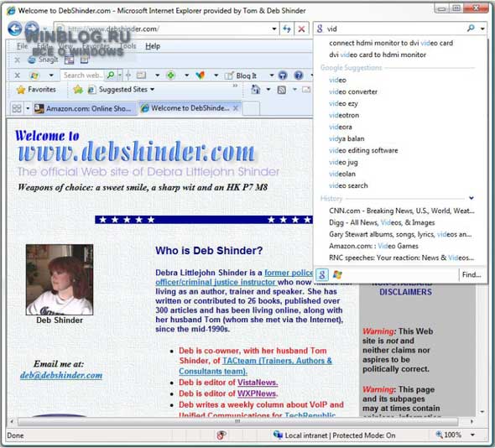Screen dimensions: 495x448
Task: Select the Live Search provider icon
Action: click(x=337, y=275)
